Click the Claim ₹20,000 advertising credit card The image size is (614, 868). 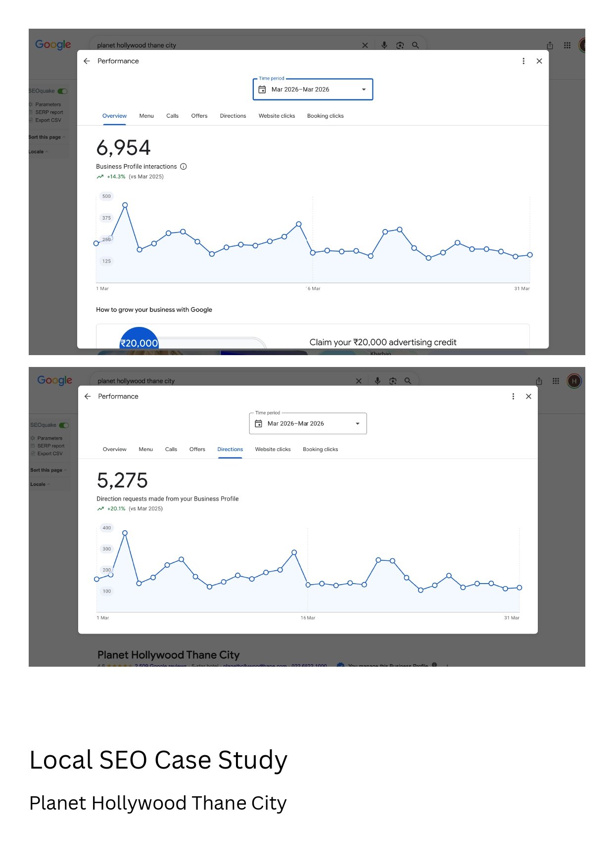pyautogui.click(x=313, y=336)
